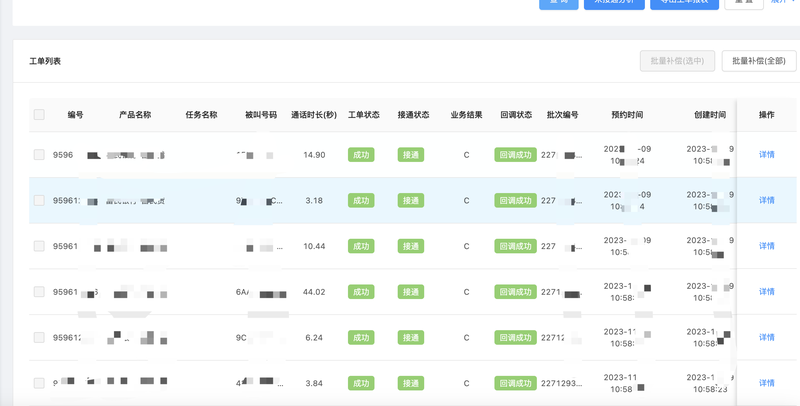This screenshot has height=406, width=800.
Task: Click the 通话时长(秒) column header
Action: pyautogui.click(x=314, y=115)
